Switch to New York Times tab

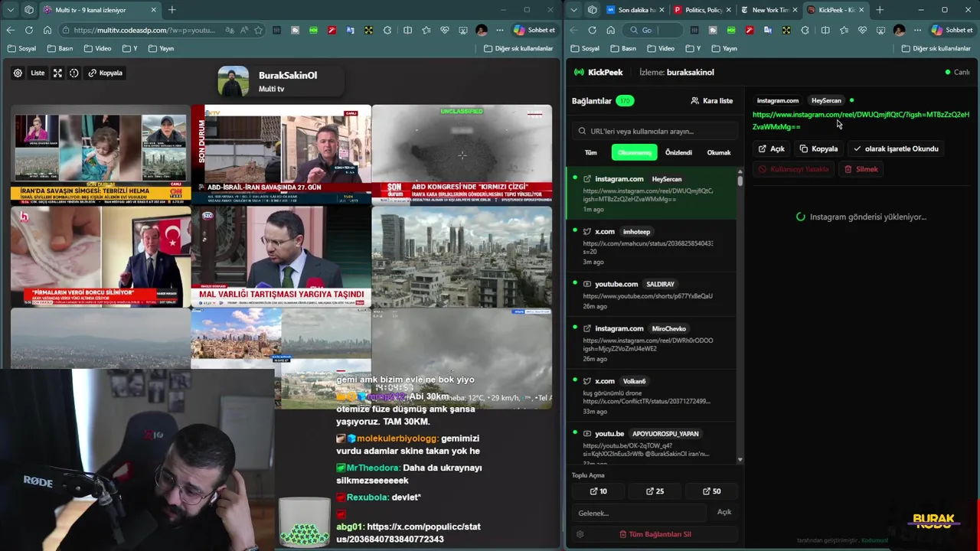[x=767, y=10]
